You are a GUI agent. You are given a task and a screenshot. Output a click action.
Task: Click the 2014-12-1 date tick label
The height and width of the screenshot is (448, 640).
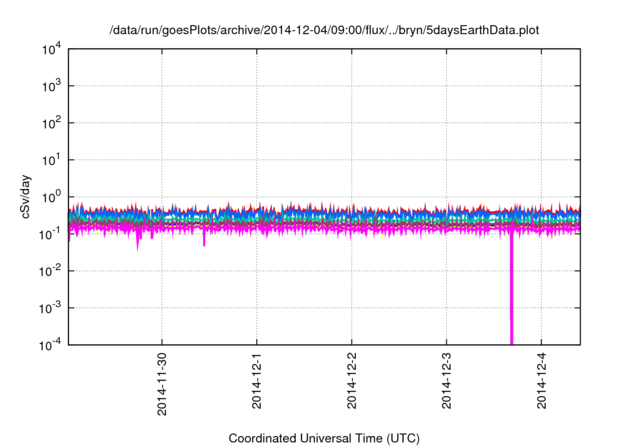click(256, 381)
